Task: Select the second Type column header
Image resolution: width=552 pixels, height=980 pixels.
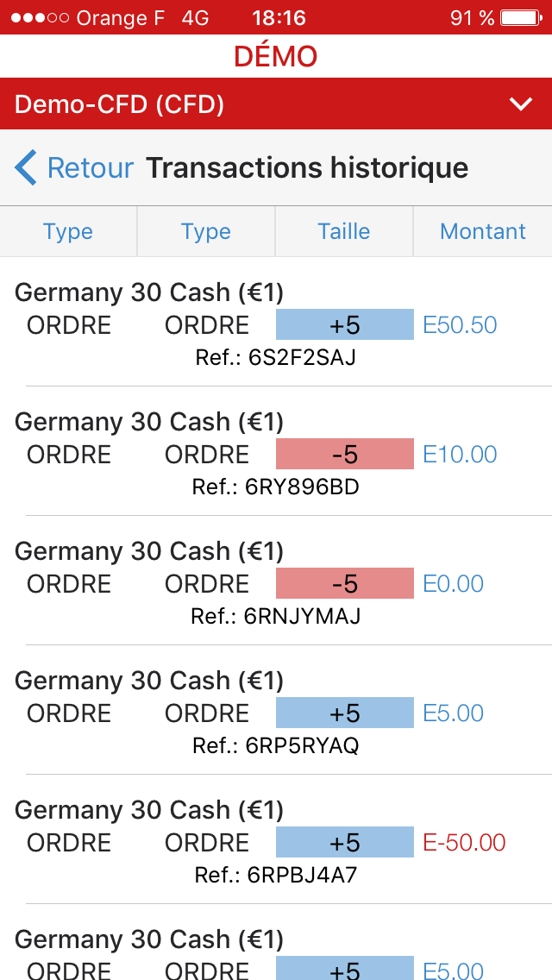Action: coord(206,231)
